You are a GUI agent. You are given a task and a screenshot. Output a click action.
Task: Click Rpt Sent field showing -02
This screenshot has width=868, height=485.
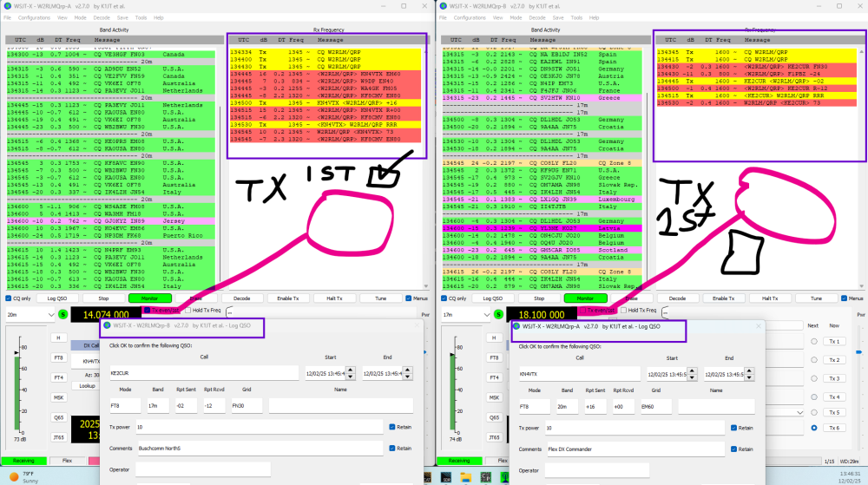pyautogui.click(x=186, y=405)
